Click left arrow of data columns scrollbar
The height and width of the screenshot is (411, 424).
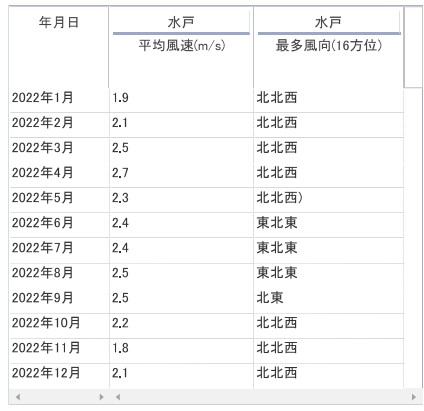coord(118,397)
